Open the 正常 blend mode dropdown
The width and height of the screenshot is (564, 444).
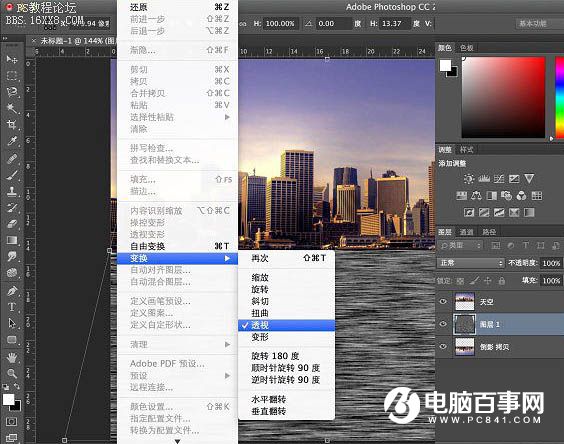(x=470, y=263)
